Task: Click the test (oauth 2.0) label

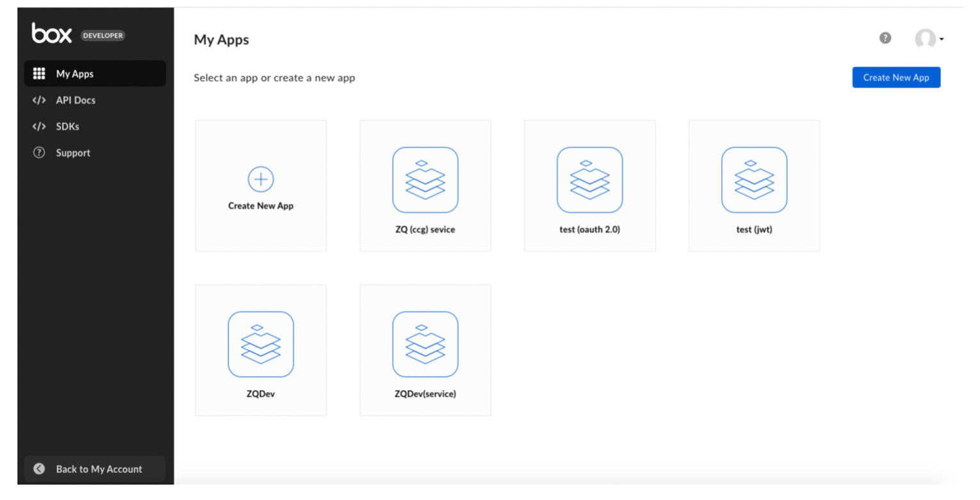Action: tap(590, 229)
